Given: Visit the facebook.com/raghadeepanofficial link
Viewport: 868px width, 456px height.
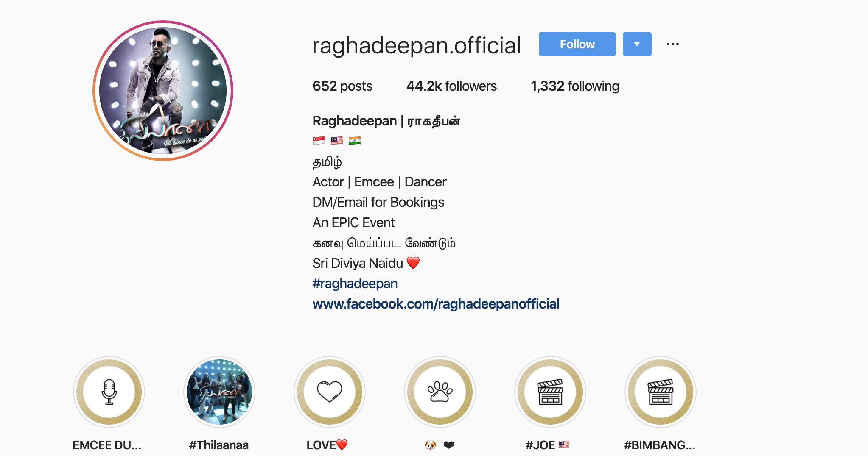Looking at the screenshot, I should point(436,304).
